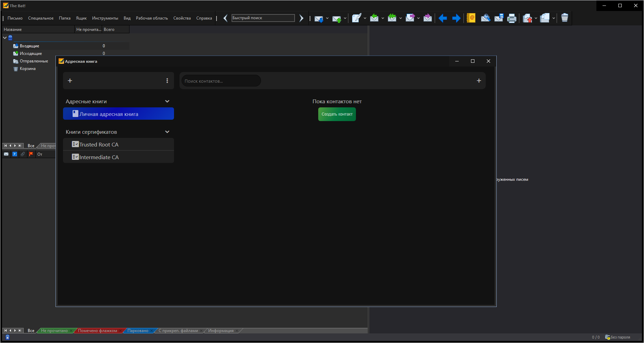
Task: Click the send queued mail icon
Action: pos(337,18)
